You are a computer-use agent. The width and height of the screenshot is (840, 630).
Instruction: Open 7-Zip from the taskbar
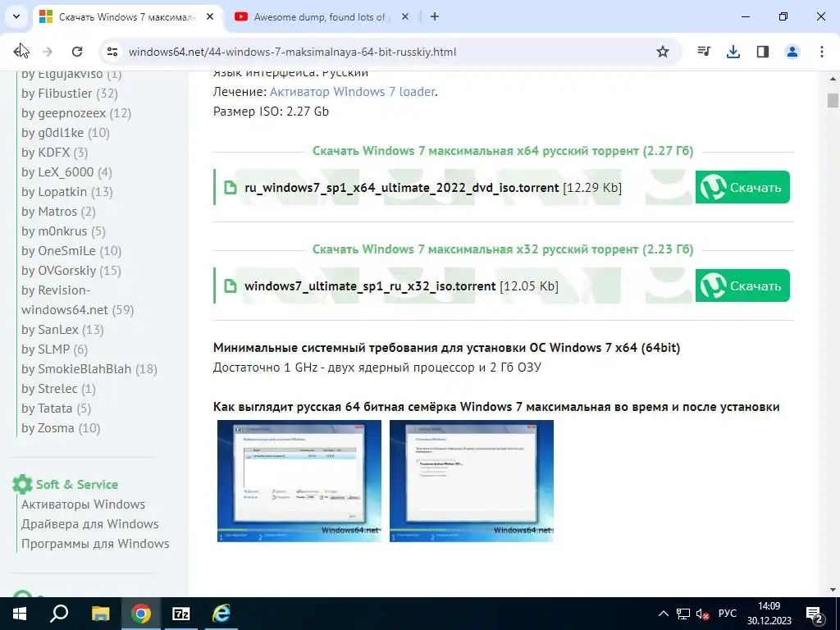[x=181, y=614]
